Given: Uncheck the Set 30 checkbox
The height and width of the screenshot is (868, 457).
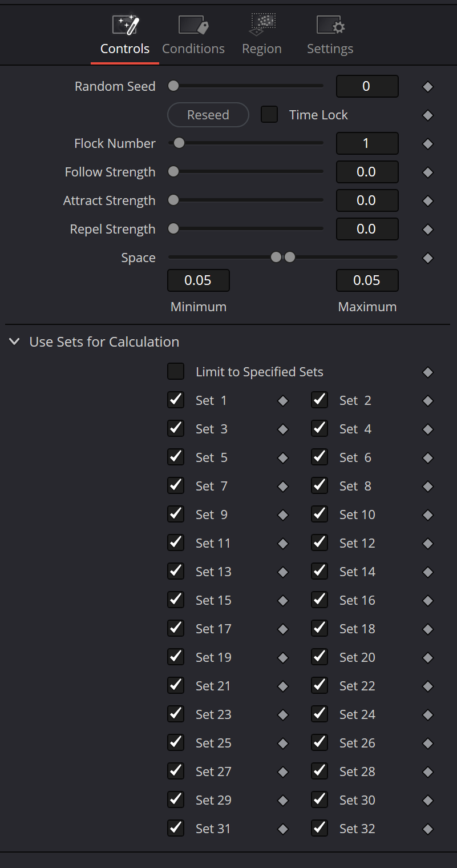Looking at the screenshot, I should [320, 800].
